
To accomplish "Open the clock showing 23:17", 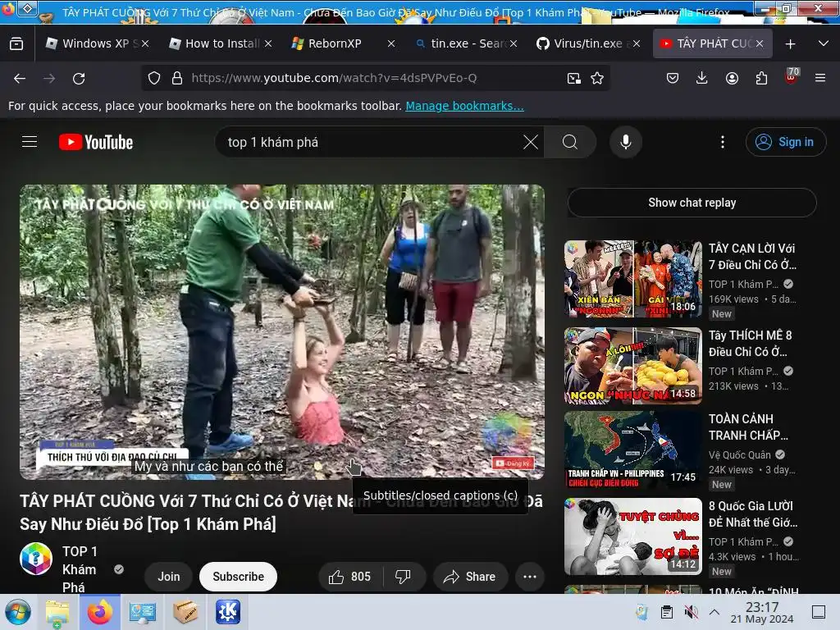I will [762, 612].
